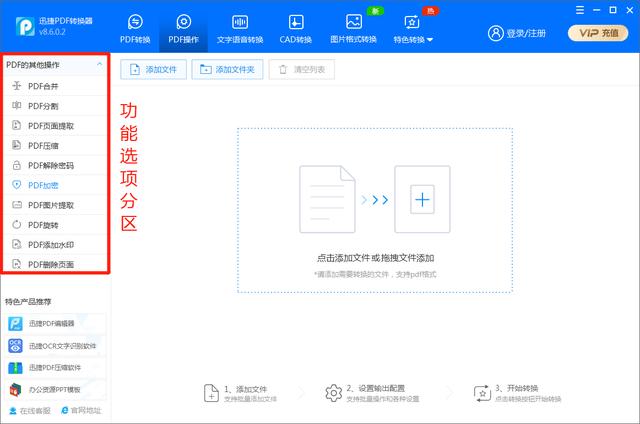Select PDF删除页面 option

[56, 264]
